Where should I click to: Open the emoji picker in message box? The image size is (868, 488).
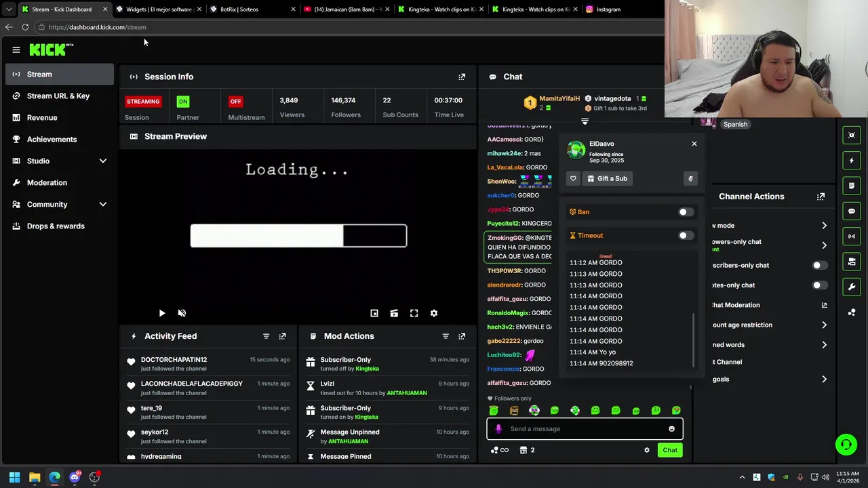[x=671, y=428]
